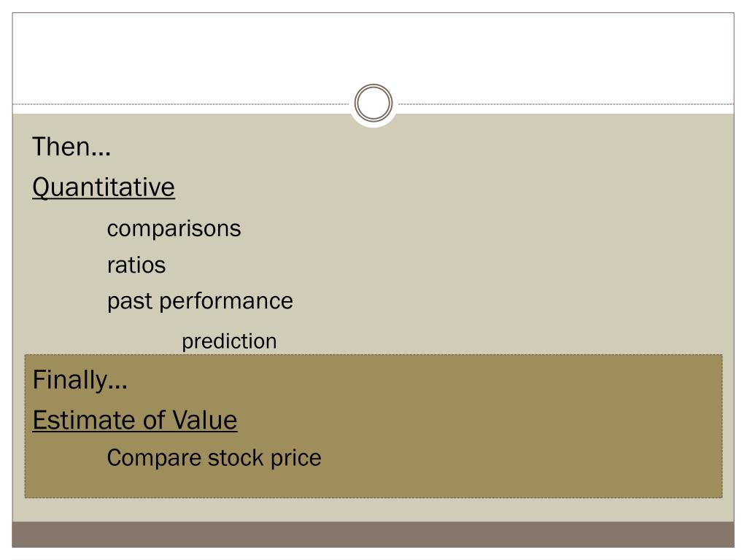
Task: Click the circle ornament on the divider
Action: click(x=373, y=103)
